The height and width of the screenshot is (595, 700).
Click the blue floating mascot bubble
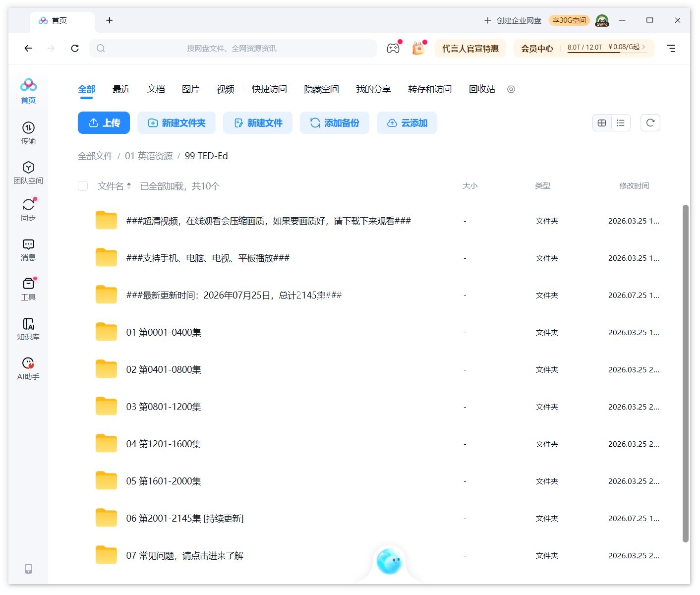389,561
